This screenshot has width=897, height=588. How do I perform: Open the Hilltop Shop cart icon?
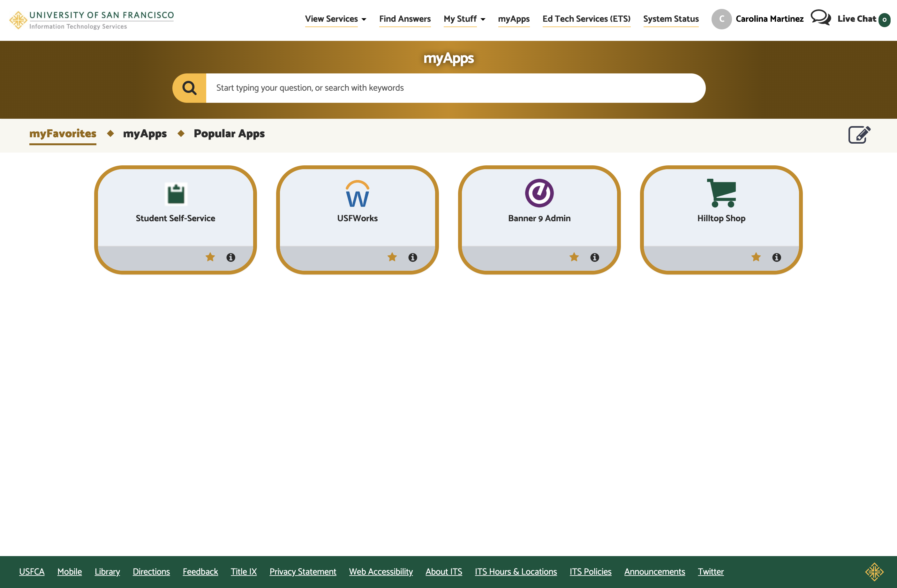coord(721,193)
